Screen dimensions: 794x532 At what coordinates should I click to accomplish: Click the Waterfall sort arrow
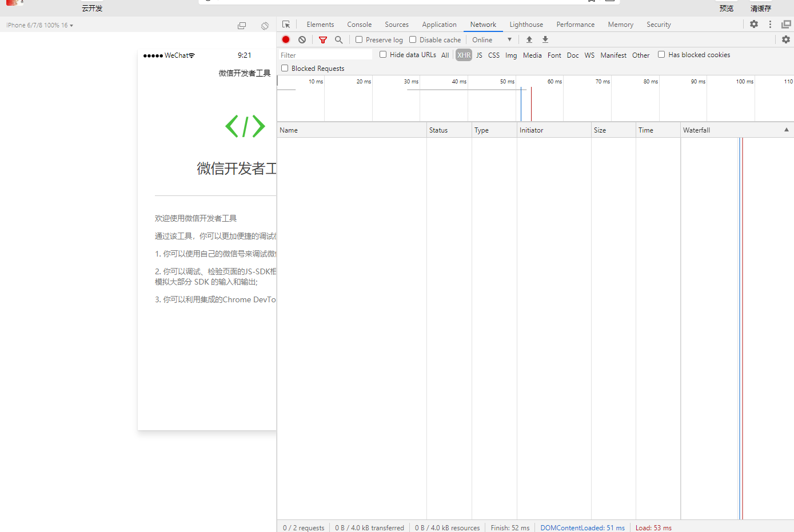coord(787,130)
